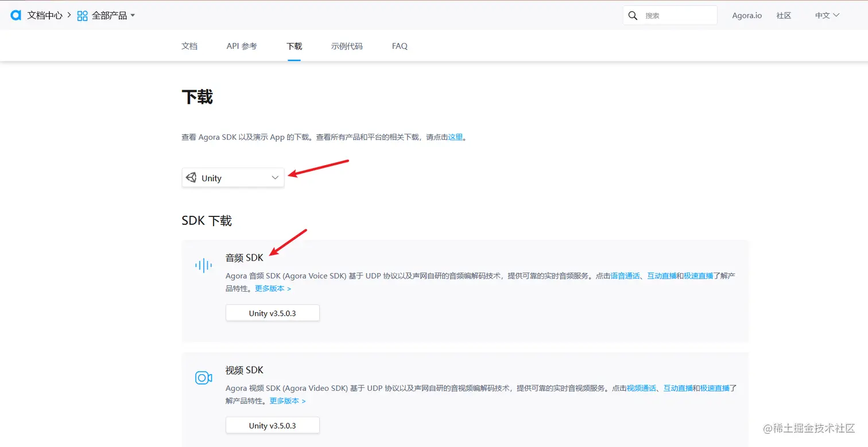Download the audio SDK Unity v3.5.0.3
The width and height of the screenshot is (868, 447).
[272, 313]
